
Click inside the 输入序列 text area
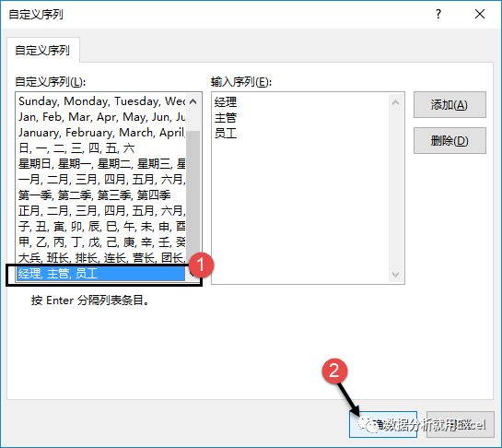point(301,188)
